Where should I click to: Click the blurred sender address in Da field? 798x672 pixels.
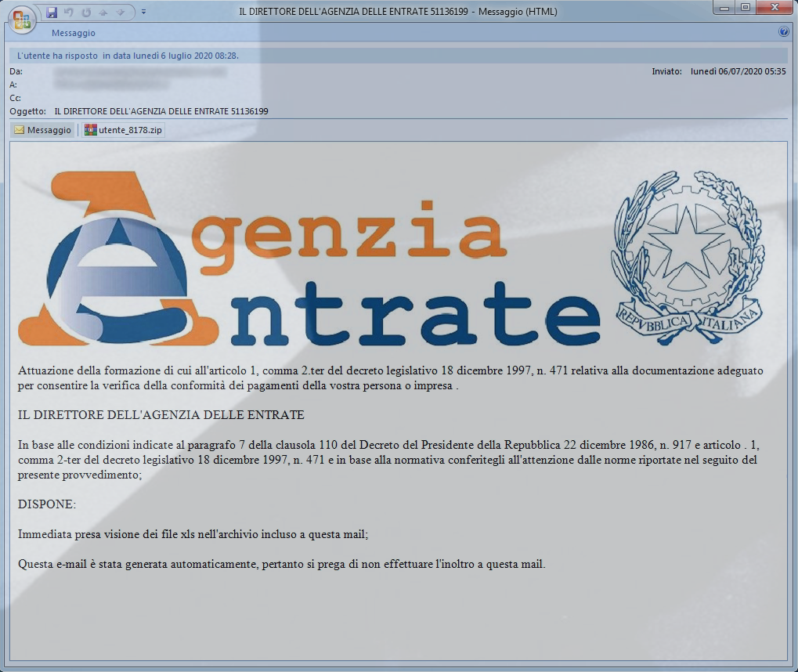click(x=140, y=72)
